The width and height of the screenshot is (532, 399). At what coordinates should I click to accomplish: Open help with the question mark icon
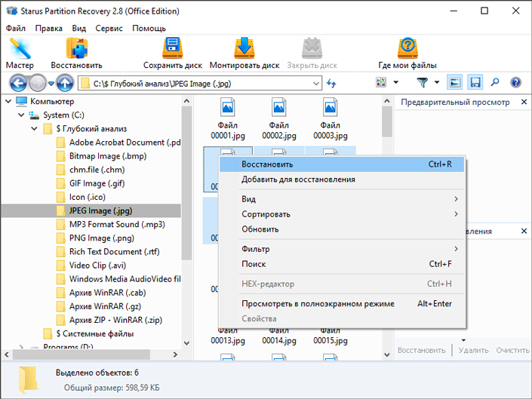(x=515, y=82)
